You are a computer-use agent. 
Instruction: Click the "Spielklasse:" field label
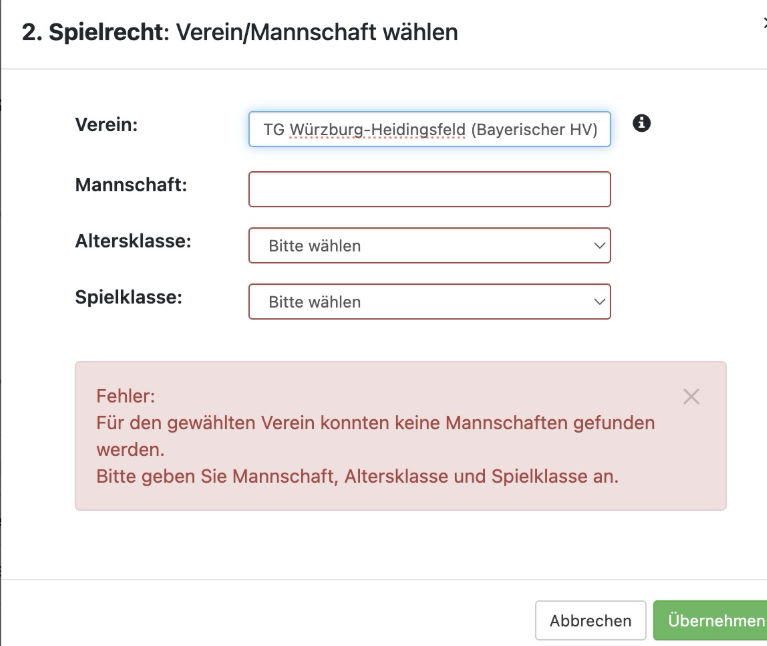[x=128, y=297]
